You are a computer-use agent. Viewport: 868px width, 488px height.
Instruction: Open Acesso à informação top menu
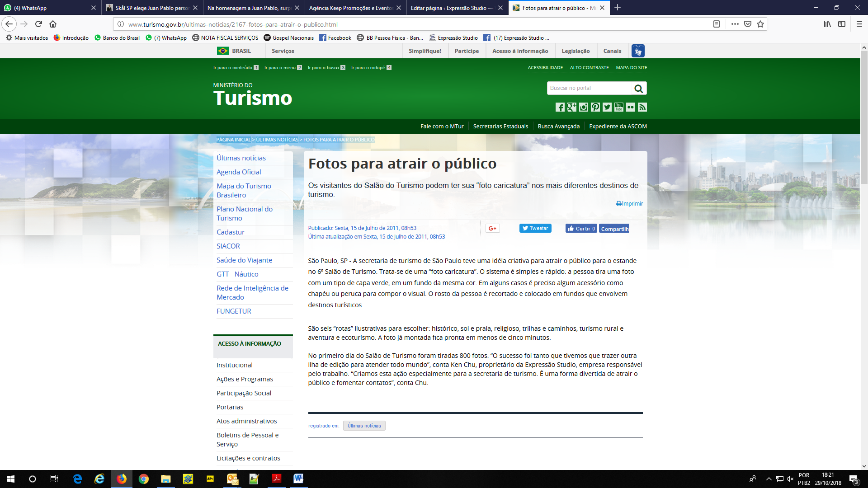520,51
